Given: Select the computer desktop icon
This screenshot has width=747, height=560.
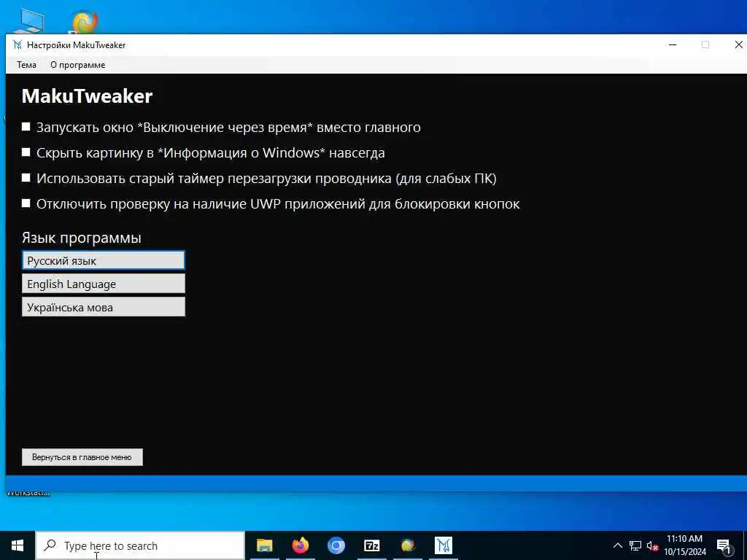Looking at the screenshot, I should click(x=32, y=20).
